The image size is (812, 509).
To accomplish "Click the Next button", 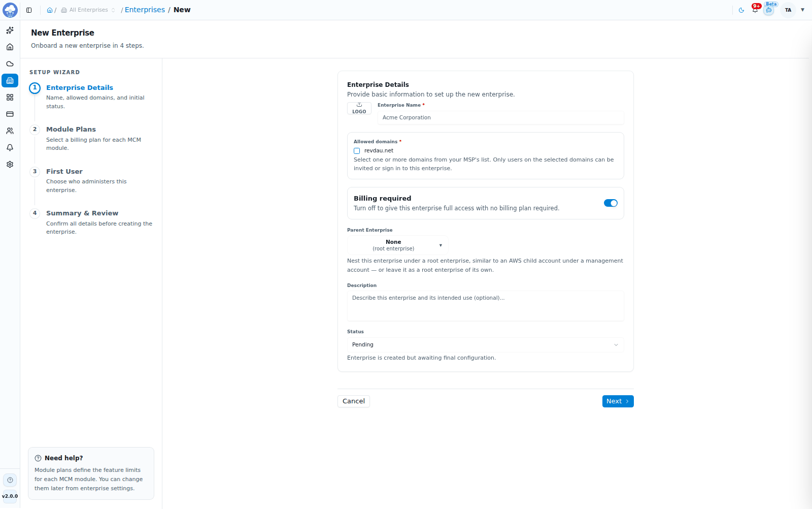I will click(618, 401).
